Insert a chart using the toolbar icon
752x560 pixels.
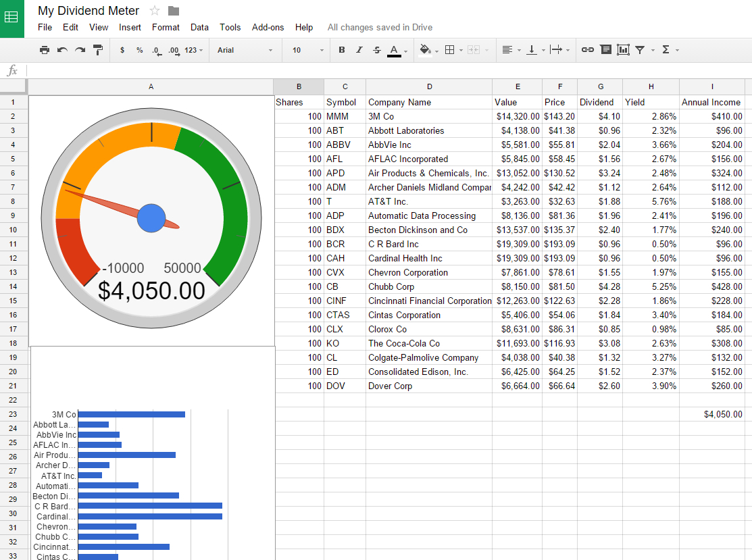coord(622,49)
